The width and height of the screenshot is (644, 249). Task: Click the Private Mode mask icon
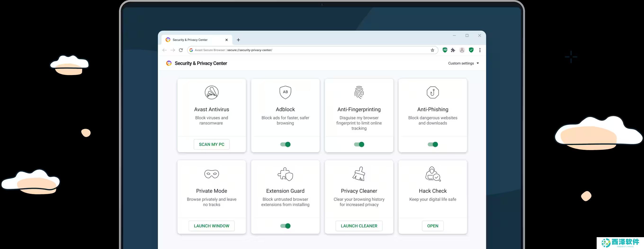[211, 174]
